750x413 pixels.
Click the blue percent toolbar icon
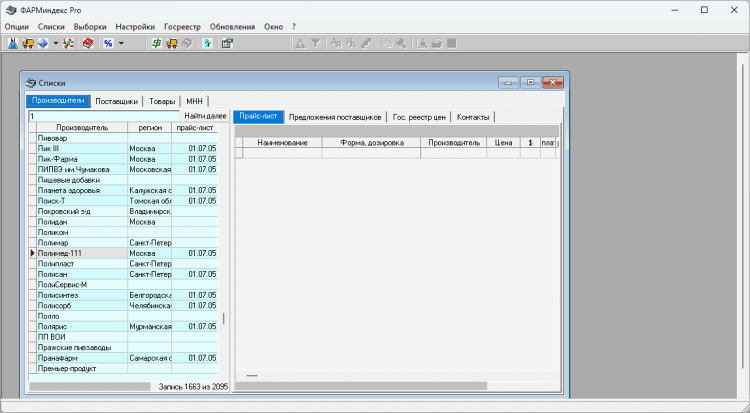click(x=107, y=43)
